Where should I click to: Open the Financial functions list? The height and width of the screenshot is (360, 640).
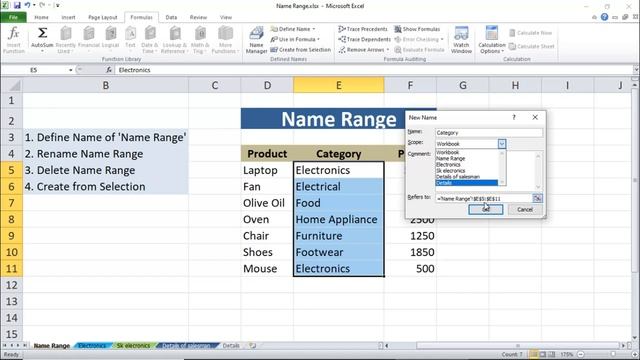pyautogui.click(x=89, y=40)
